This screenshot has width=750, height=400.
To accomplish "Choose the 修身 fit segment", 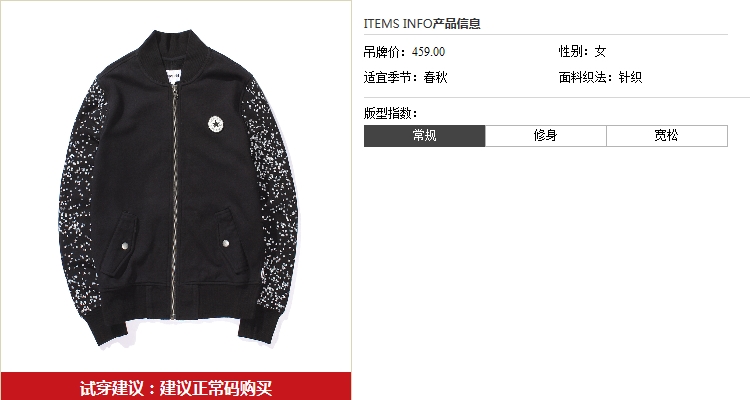I will [x=546, y=136].
